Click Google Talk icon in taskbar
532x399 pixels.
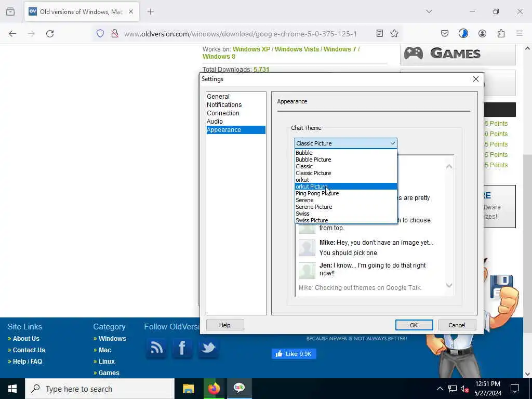click(x=239, y=388)
